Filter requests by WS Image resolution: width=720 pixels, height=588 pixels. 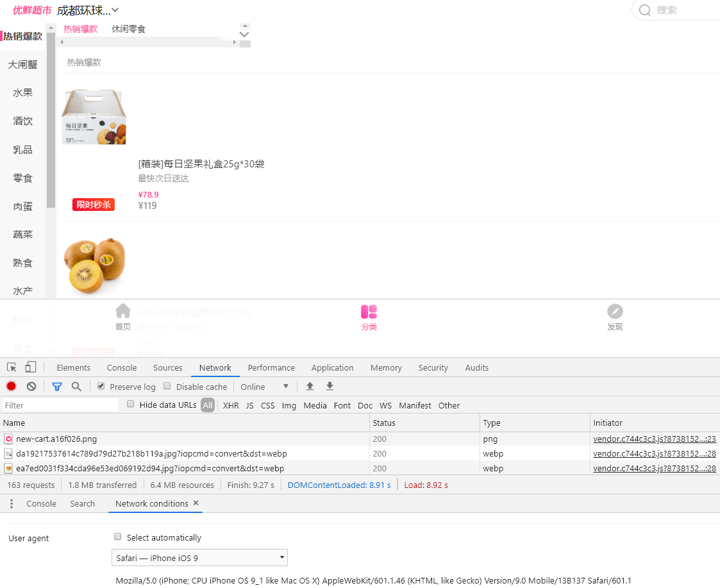(386, 406)
